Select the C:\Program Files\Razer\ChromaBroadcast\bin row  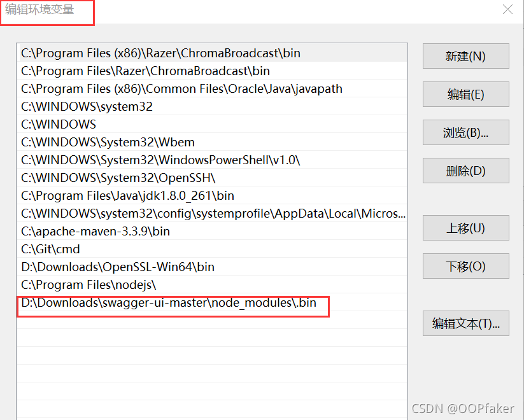(212, 71)
